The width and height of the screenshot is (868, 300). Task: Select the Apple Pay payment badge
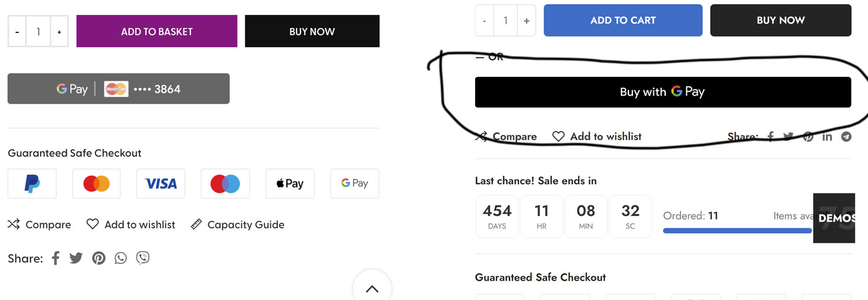[x=290, y=184]
